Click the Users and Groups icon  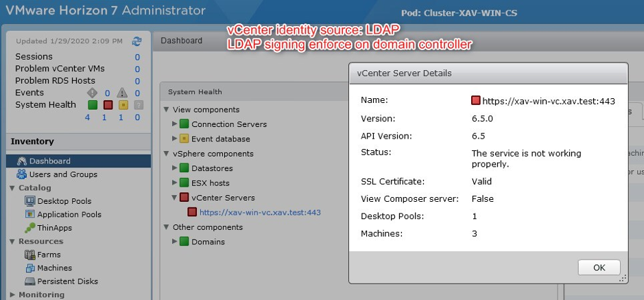[21, 174]
